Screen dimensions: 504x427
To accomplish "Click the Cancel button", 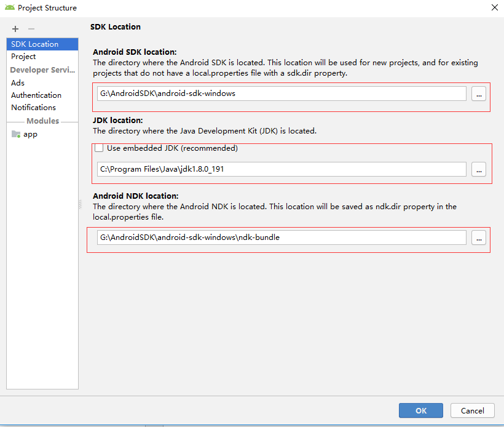I will (x=472, y=410).
